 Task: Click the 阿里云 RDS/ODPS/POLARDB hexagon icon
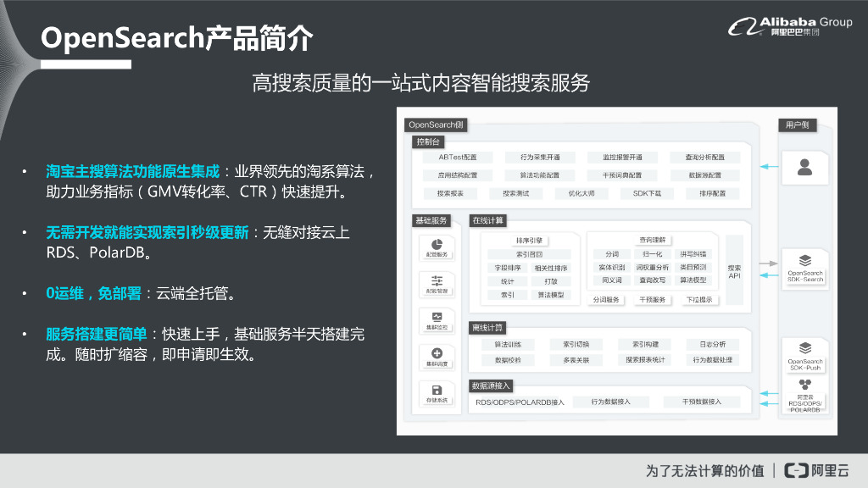click(x=805, y=385)
